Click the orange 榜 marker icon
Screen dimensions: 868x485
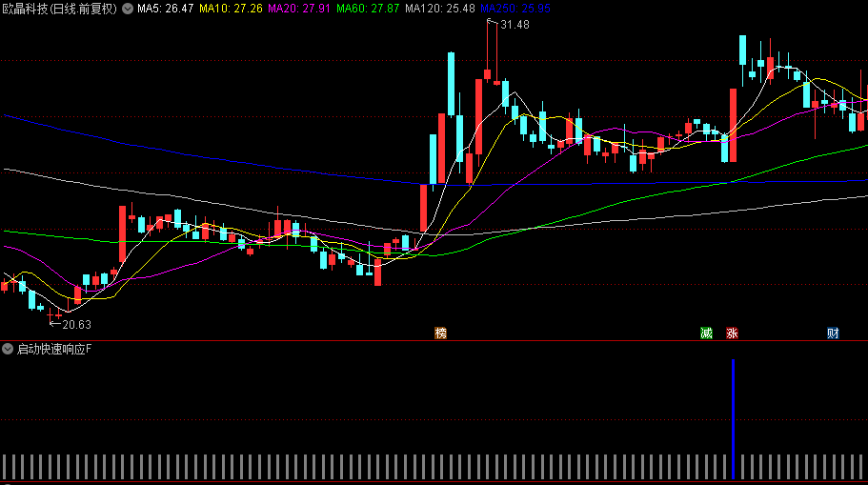[440, 333]
